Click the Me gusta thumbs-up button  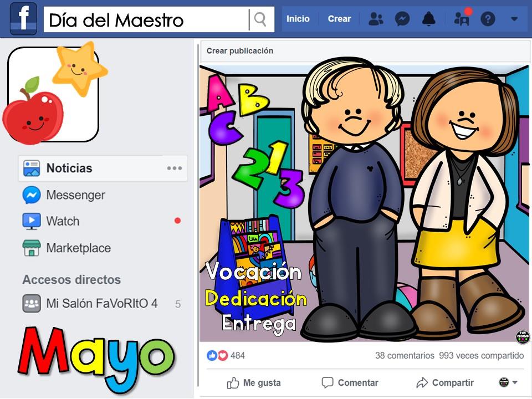(x=254, y=383)
